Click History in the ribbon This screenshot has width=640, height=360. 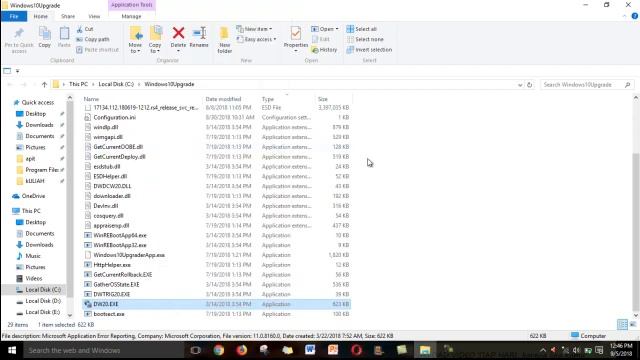324,49
